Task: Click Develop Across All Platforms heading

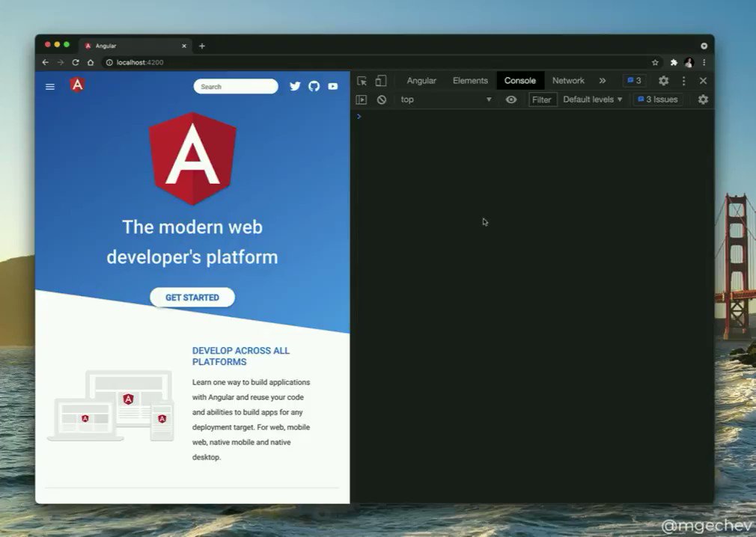Action: pyautogui.click(x=241, y=356)
